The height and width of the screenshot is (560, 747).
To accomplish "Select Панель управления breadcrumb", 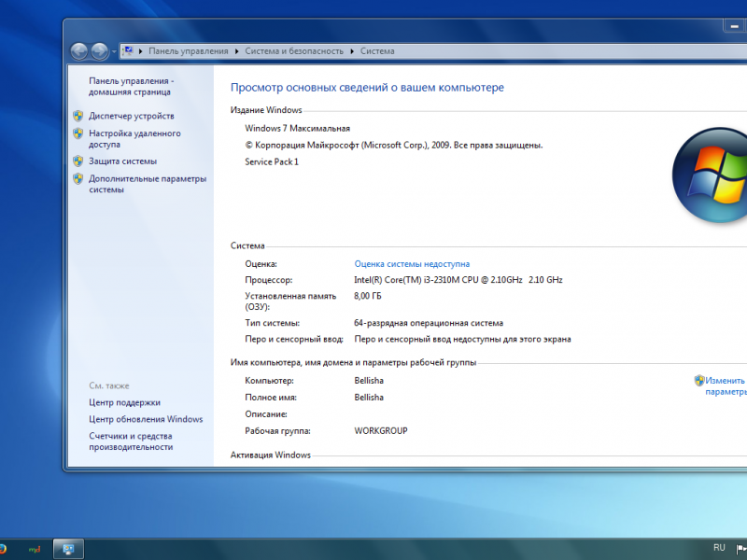I will tap(189, 51).
